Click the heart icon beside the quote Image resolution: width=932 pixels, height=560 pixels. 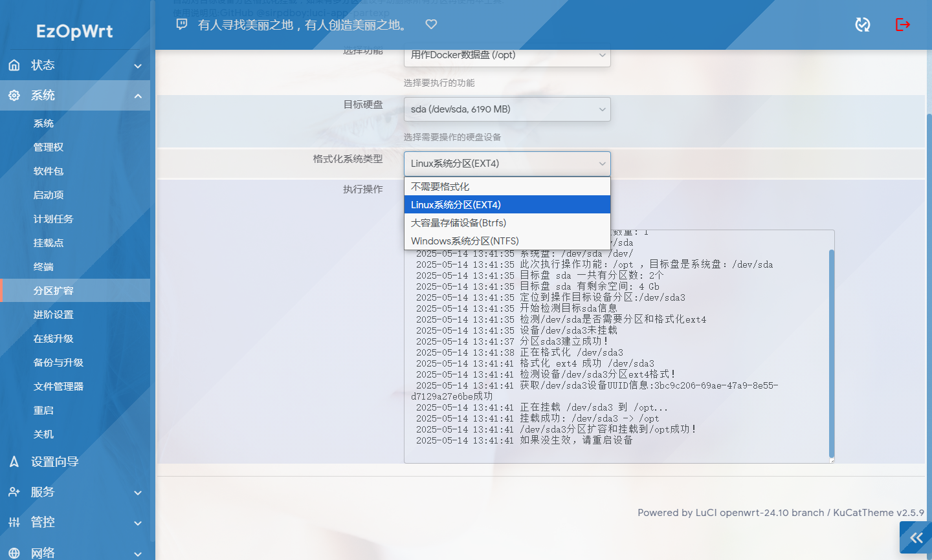pyautogui.click(x=431, y=25)
